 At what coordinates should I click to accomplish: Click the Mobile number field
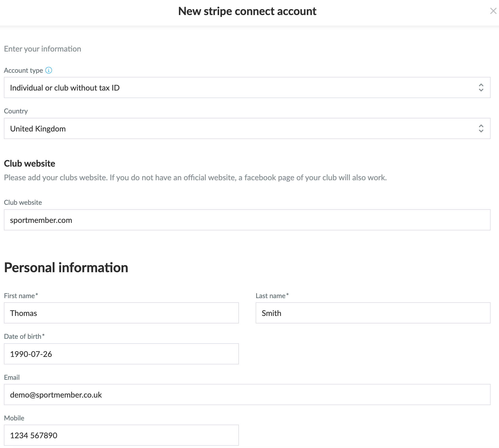tap(121, 435)
